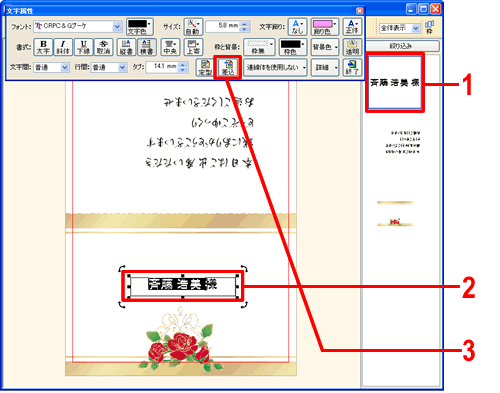Minimize the main window
Viewport: 500px width, 393px height.
click(411, 8)
